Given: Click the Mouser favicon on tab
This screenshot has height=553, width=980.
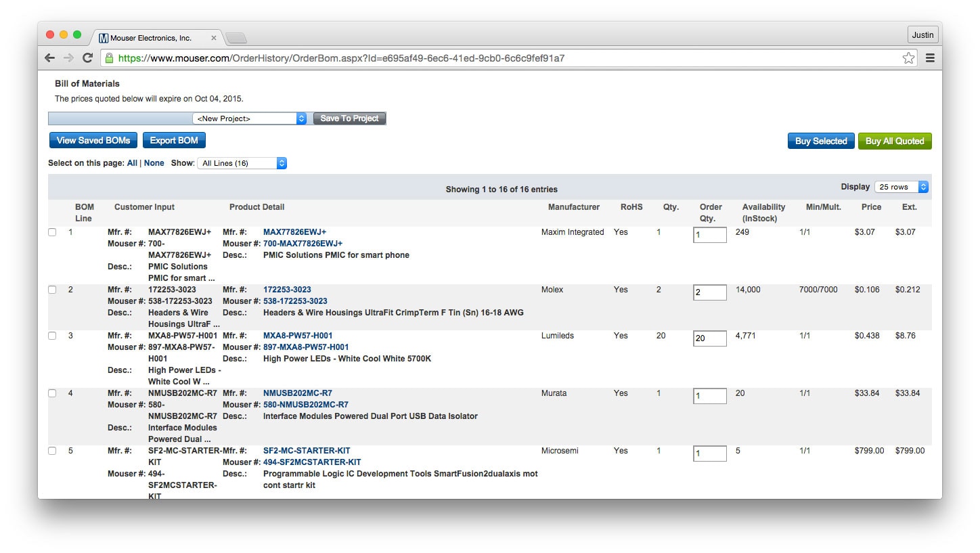Looking at the screenshot, I should click(x=104, y=38).
